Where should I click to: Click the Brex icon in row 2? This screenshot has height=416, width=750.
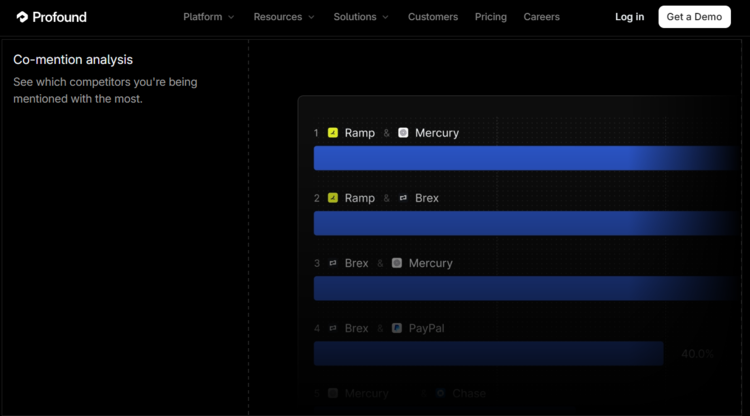[x=403, y=197]
